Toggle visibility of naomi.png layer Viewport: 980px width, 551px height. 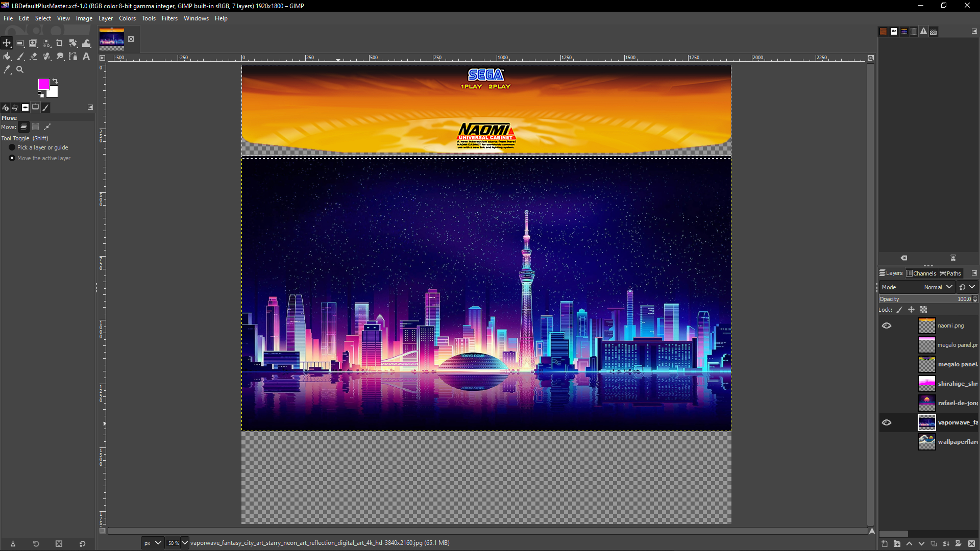coord(887,325)
